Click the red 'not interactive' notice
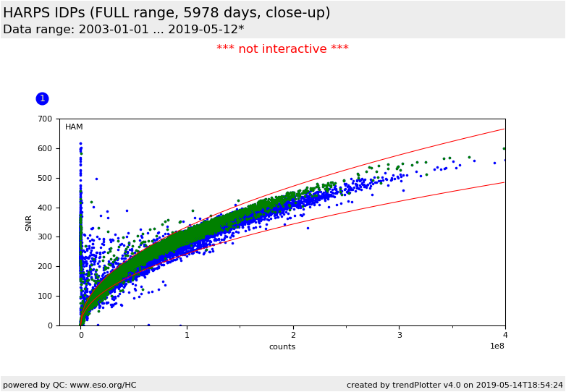The image size is (566, 392). pos(282,49)
